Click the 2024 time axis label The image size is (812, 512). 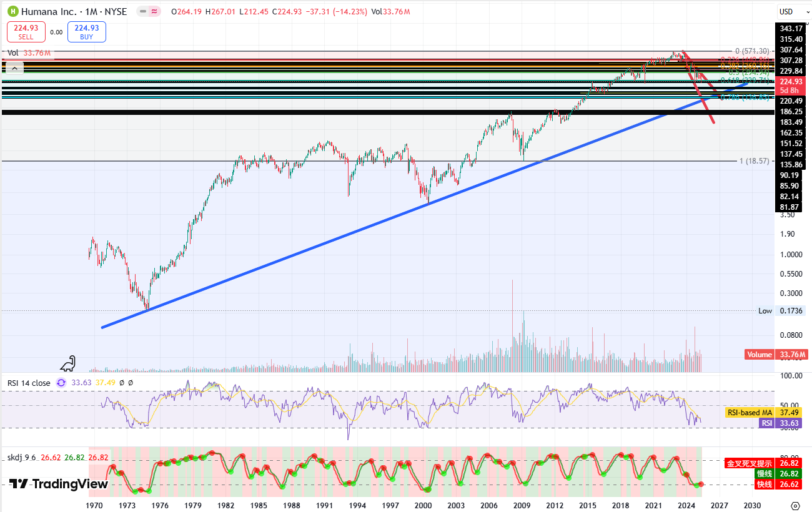coord(686,505)
